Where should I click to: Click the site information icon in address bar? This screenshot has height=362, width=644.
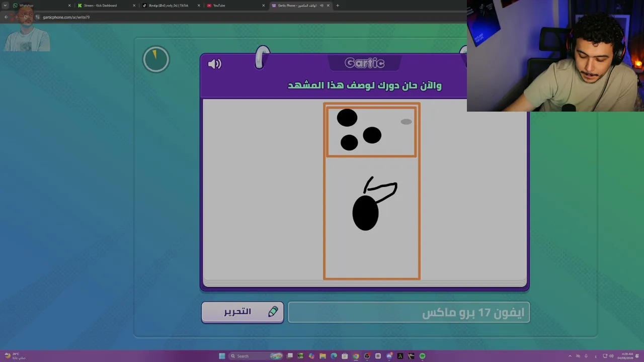[x=37, y=17]
